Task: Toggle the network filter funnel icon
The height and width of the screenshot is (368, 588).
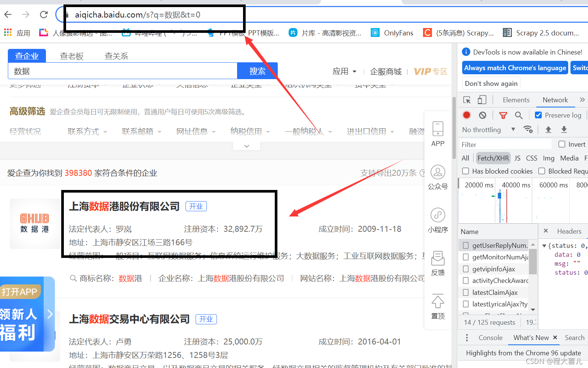Action: click(x=503, y=115)
